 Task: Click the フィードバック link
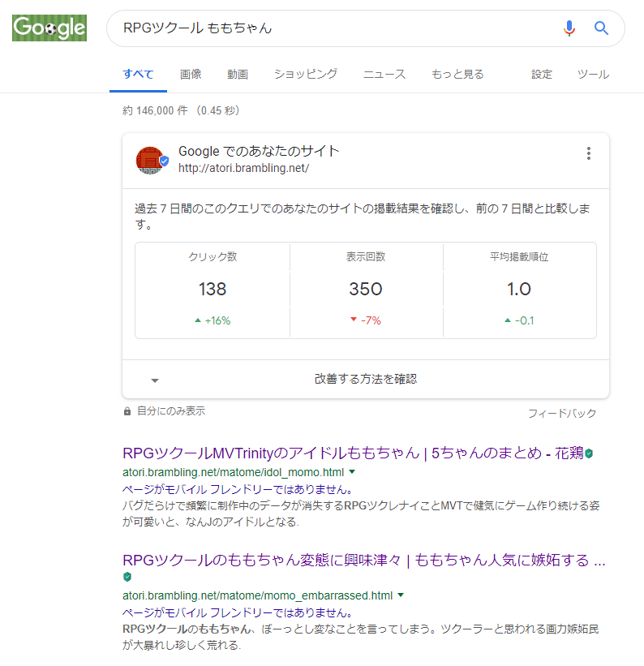point(562,413)
